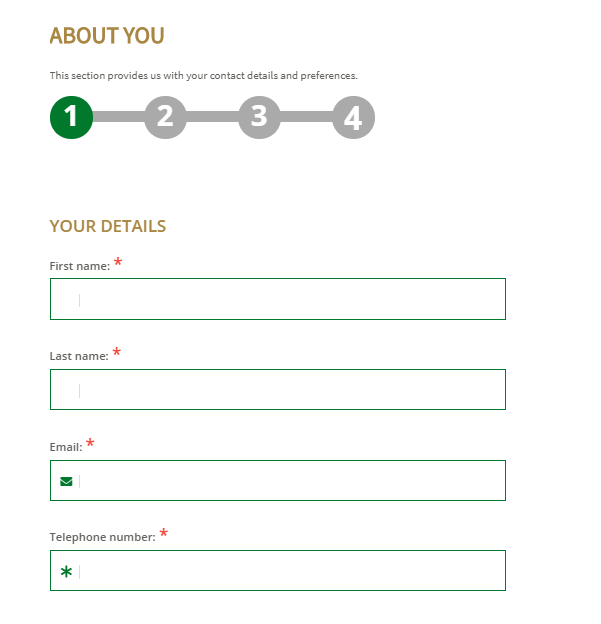Click the 'ABOUT YOU' heading

107,36
